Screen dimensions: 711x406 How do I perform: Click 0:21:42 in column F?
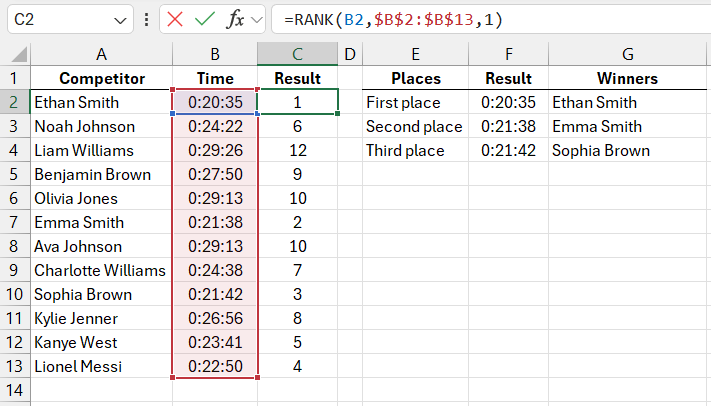tap(508, 150)
